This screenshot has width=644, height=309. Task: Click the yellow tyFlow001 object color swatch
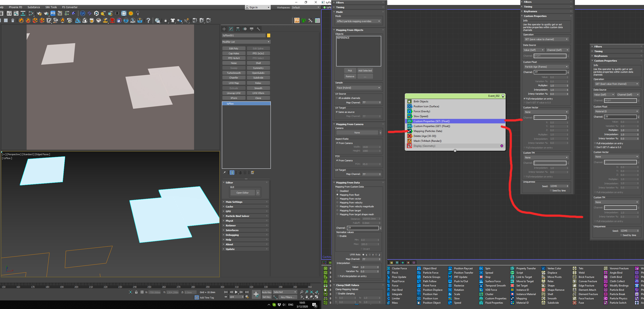pos(269,35)
